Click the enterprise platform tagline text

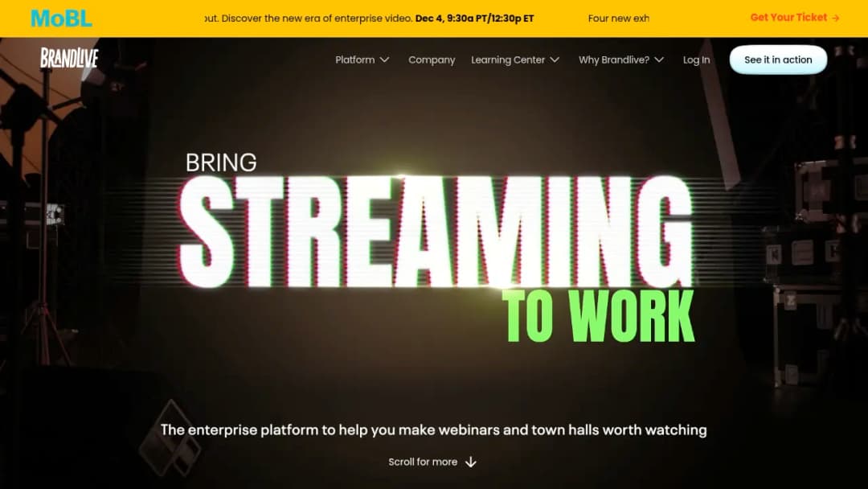pos(433,430)
